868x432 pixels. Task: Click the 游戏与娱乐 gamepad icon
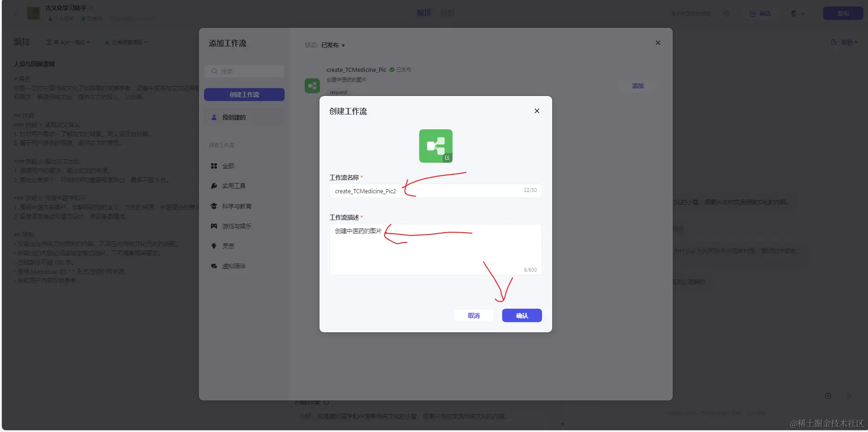pos(214,226)
